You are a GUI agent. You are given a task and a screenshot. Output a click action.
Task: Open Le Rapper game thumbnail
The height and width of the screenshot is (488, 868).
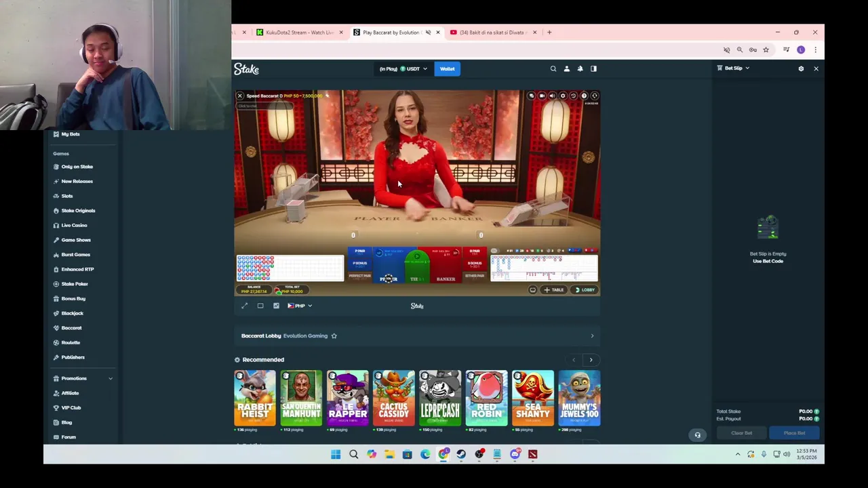(347, 398)
